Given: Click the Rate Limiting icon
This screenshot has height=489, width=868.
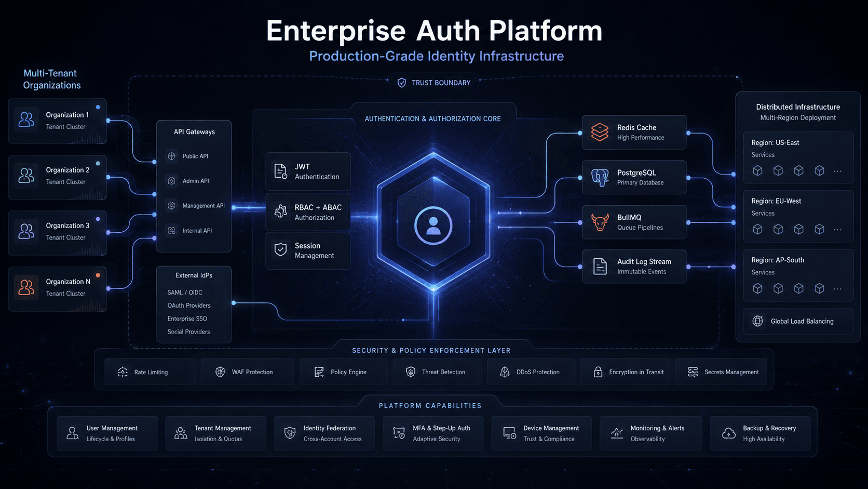Looking at the screenshot, I should tap(123, 372).
